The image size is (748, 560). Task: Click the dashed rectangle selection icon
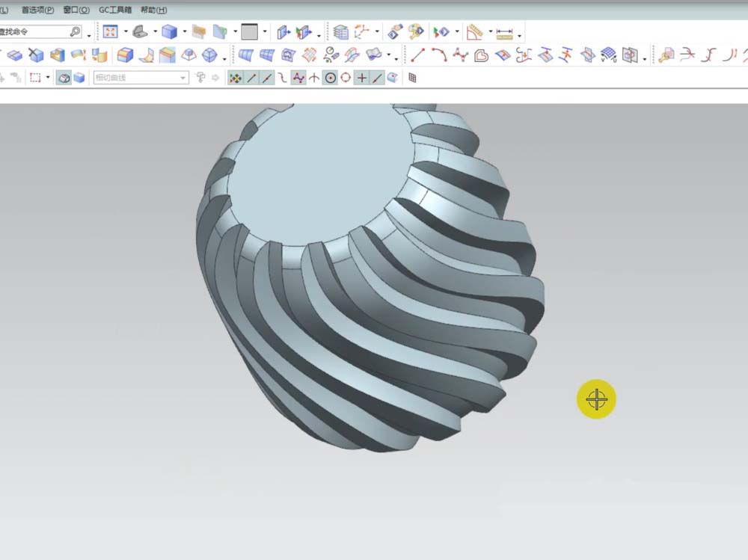point(35,78)
